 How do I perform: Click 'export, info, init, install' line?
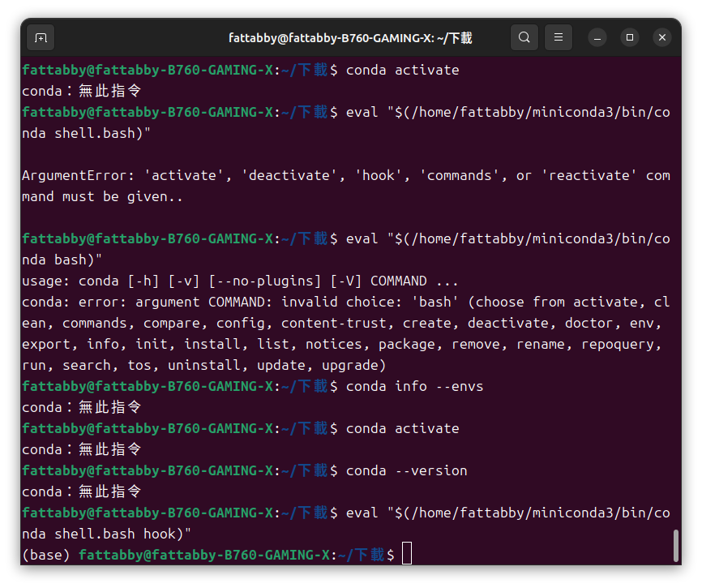tap(342, 345)
